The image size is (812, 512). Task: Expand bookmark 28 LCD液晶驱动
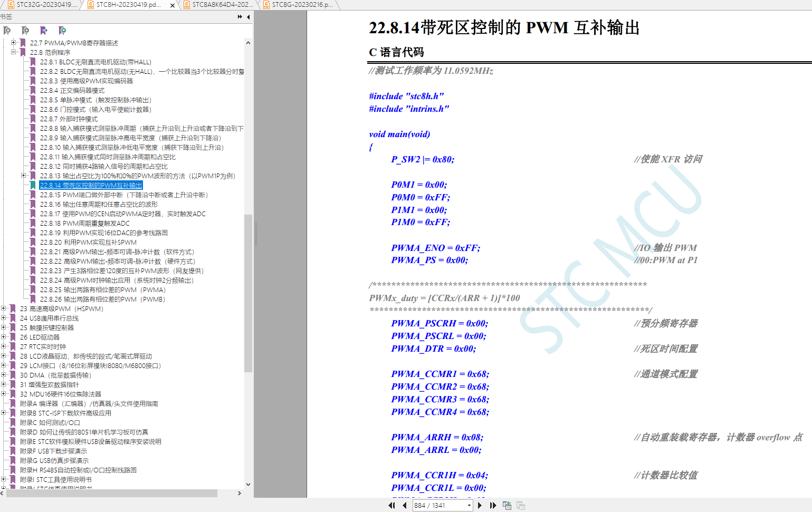coord(4,356)
